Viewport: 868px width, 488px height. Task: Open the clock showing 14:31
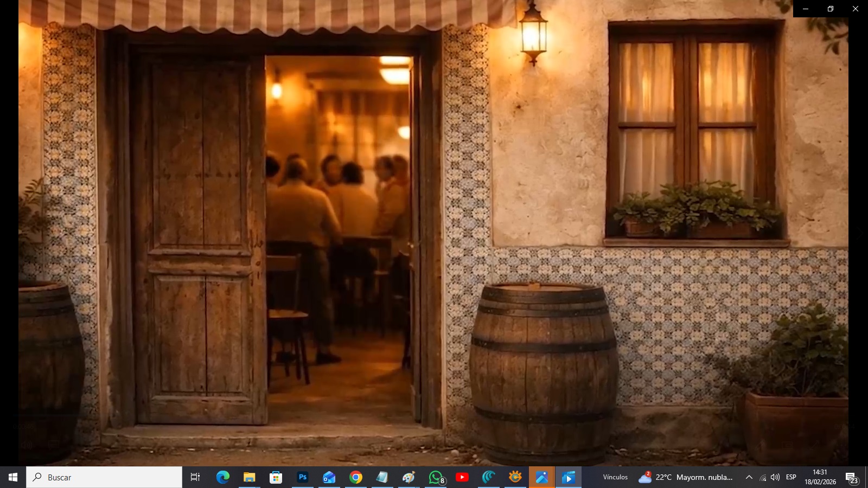click(820, 477)
